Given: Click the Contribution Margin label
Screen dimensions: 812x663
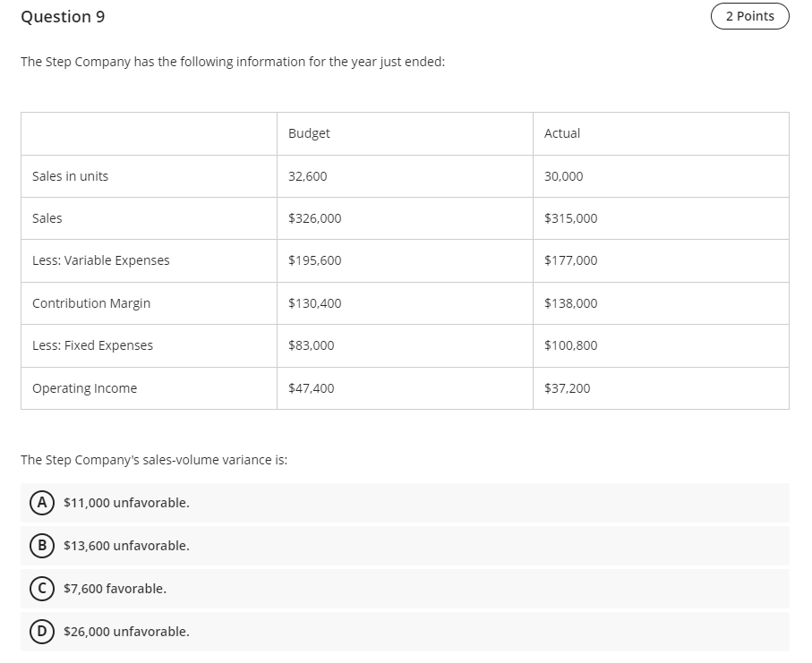Looking at the screenshot, I should pos(91,303).
